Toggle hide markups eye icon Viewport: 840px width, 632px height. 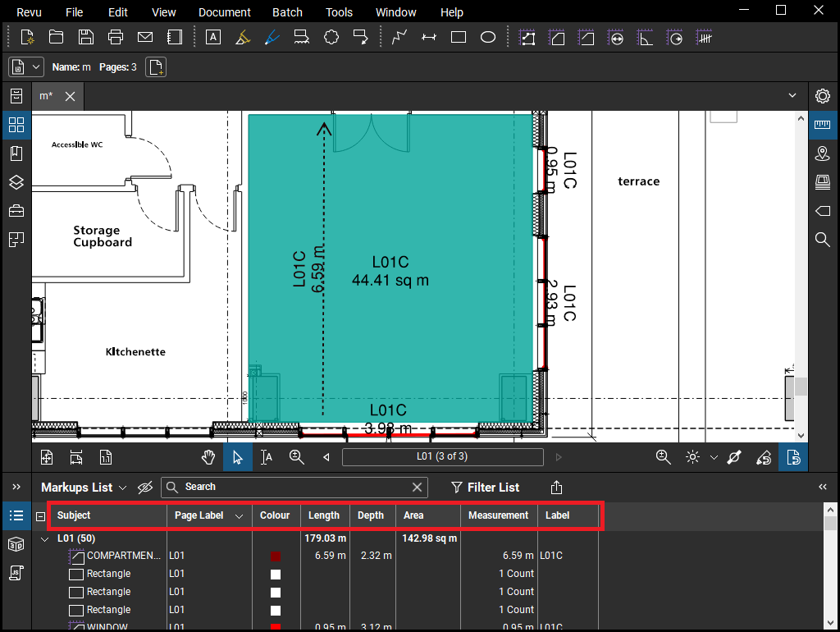145,488
